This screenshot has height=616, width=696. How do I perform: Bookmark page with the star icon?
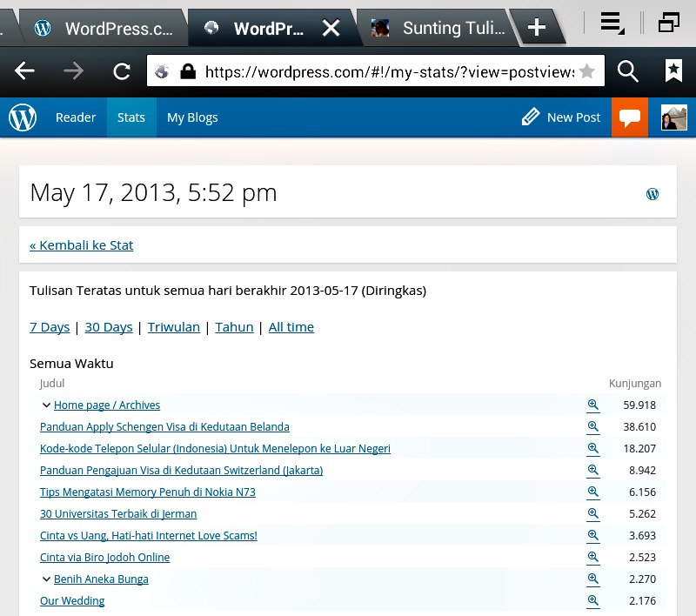[587, 72]
